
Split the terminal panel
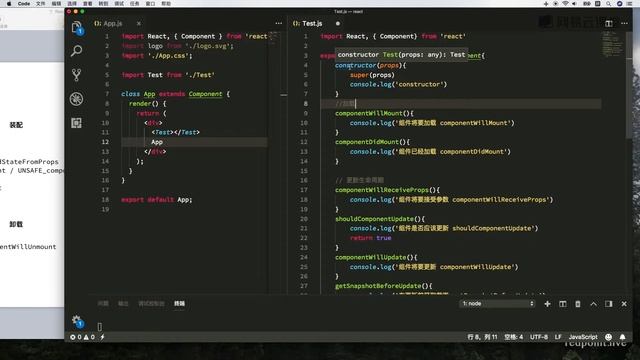tap(562, 304)
